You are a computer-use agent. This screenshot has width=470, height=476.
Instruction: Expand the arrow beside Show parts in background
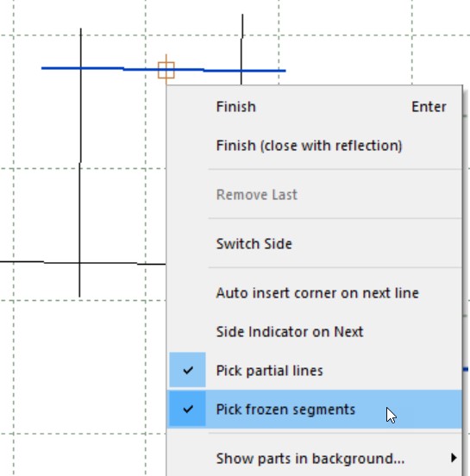tap(454, 458)
